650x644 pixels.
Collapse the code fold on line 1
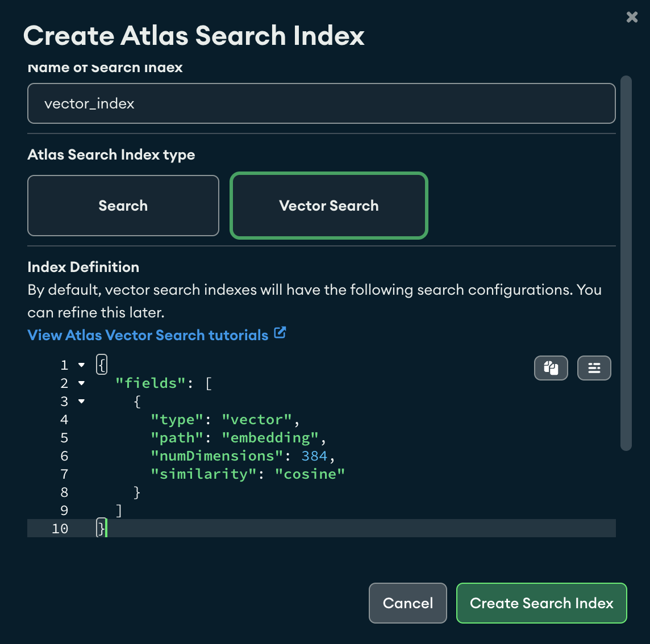pyautogui.click(x=82, y=365)
